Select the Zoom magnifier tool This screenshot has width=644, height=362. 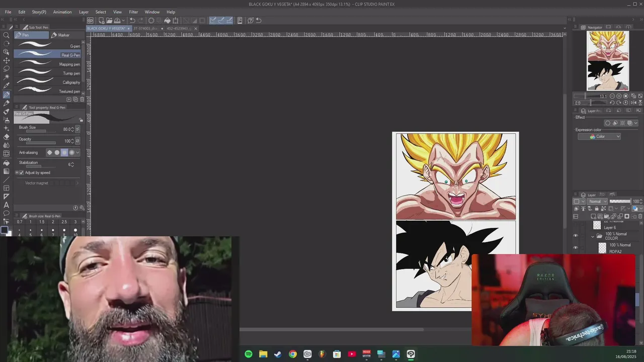point(7,35)
